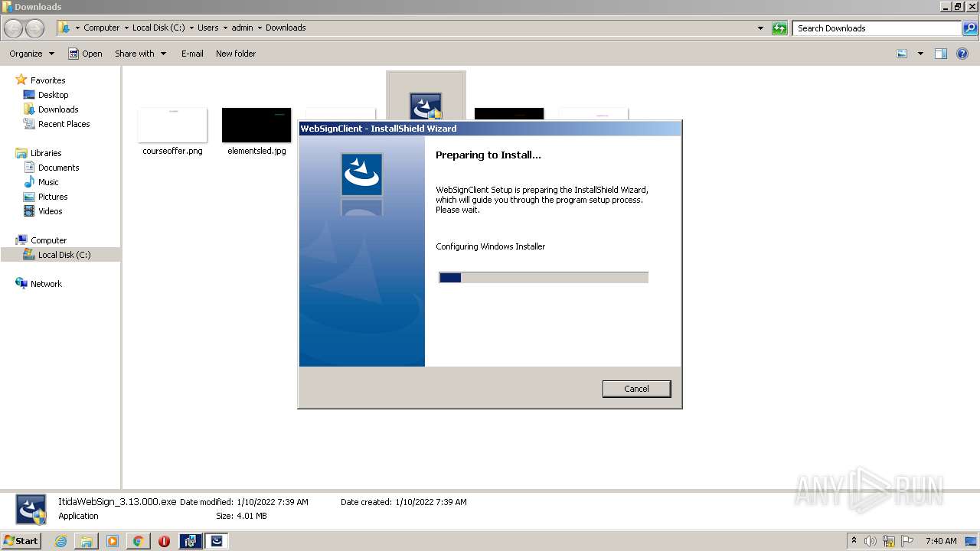The image size is (980, 551).
Task: Launch Opera browser from the taskbar
Action: click(x=164, y=541)
